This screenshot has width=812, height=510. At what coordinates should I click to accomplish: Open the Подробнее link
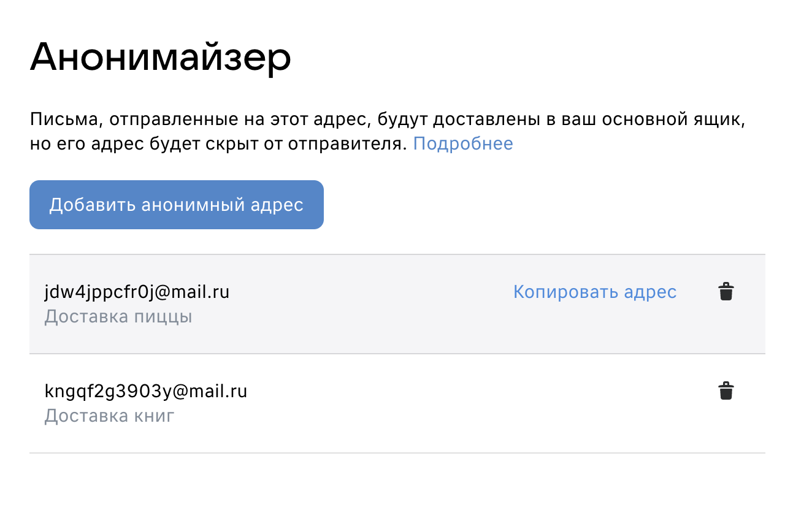tap(463, 143)
